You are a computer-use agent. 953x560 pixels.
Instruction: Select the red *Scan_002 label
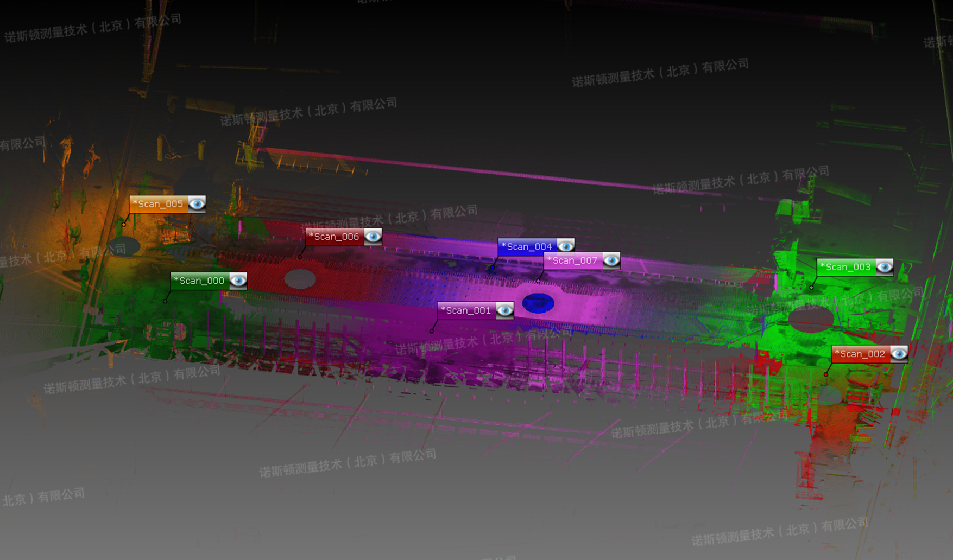click(x=861, y=354)
